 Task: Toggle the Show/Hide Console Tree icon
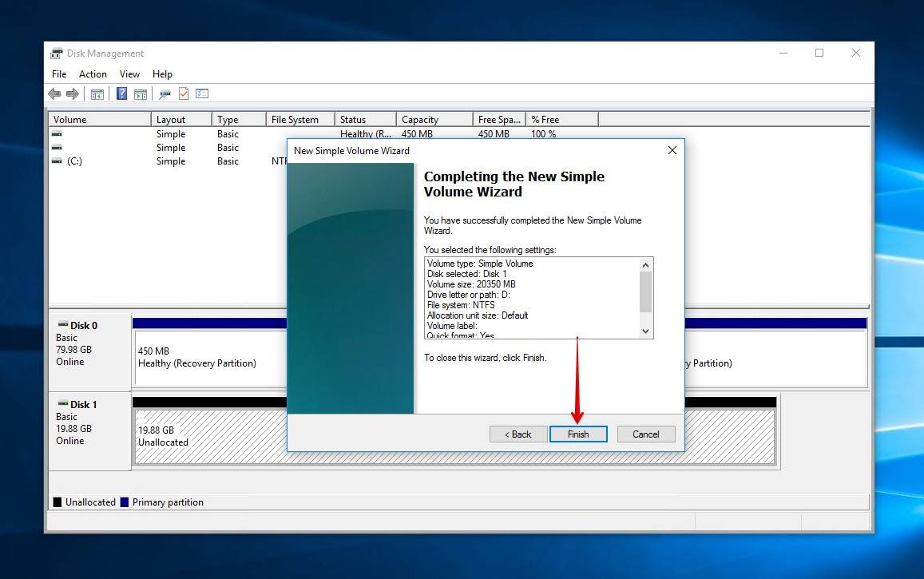click(x=97, y=93)
